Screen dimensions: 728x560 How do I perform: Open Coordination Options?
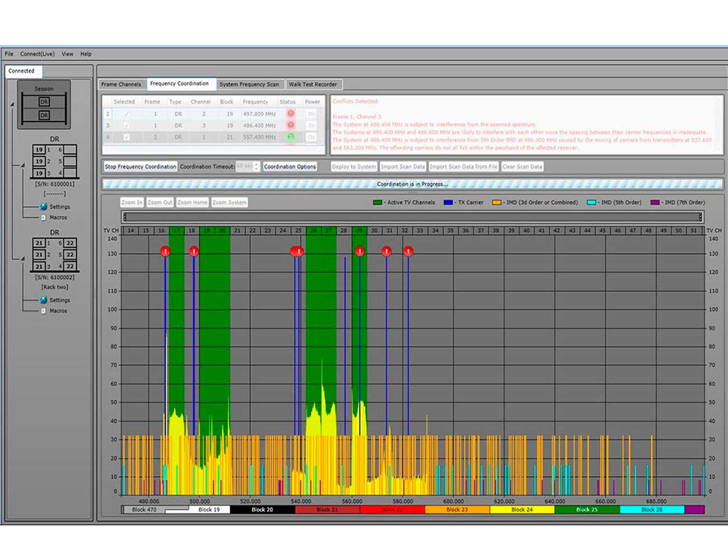290,166
